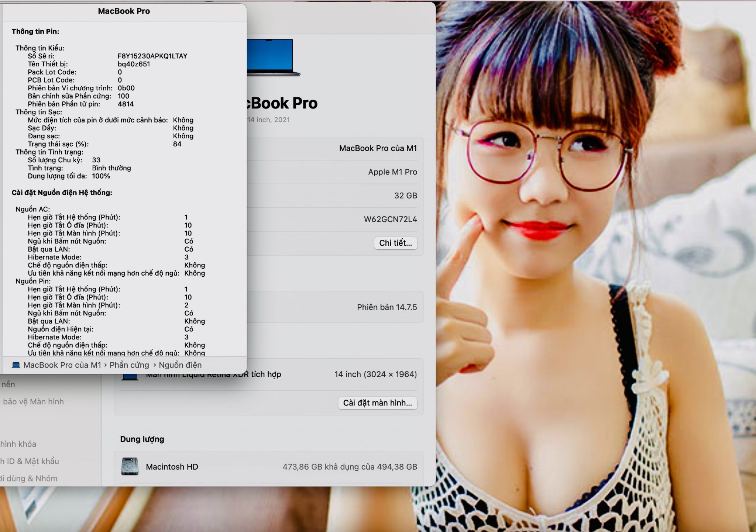This screenshot has height=532, width=756.
Task: Open the Chi tiết... details button
Action: click(x=395, y=243)
